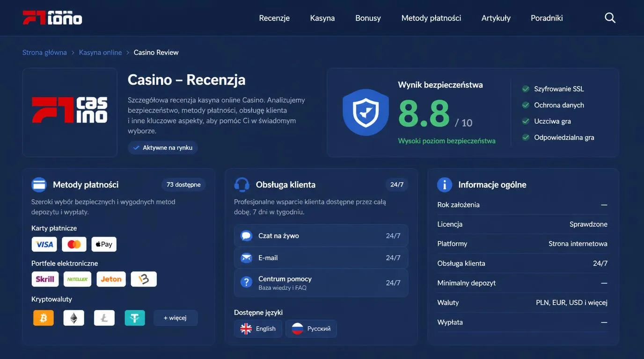The width and height of the screenshot is (644, 359).
Task: Open the Czat na żywo row
Action: (x=321, y=236)
